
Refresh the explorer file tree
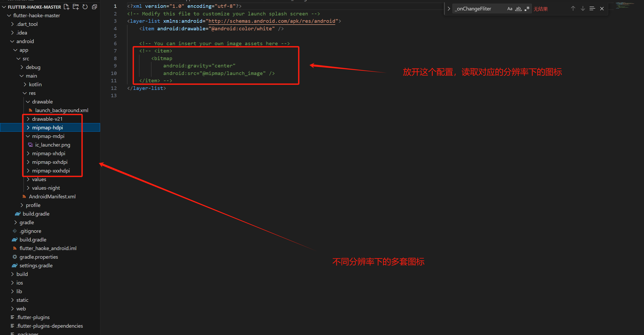pyautogui.click(x=85, y=7)
